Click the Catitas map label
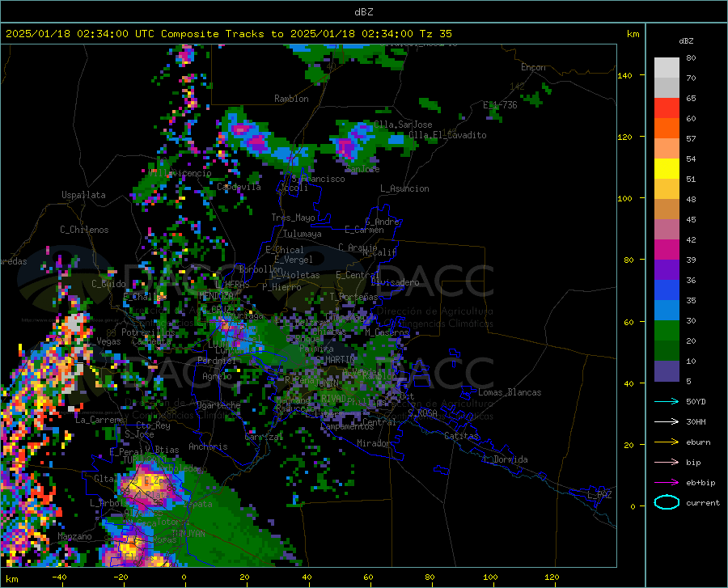The width and height of the screenshot is (728, 588). coord(461,436)
